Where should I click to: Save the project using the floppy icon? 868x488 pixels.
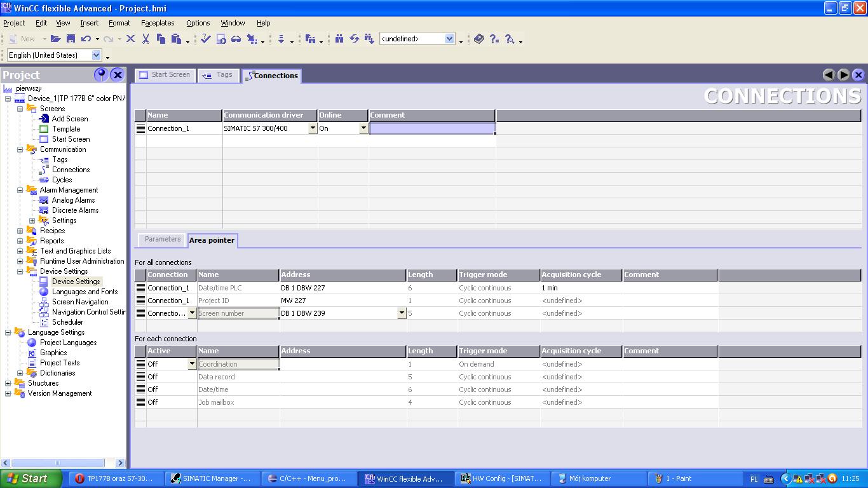click(71, 39)
